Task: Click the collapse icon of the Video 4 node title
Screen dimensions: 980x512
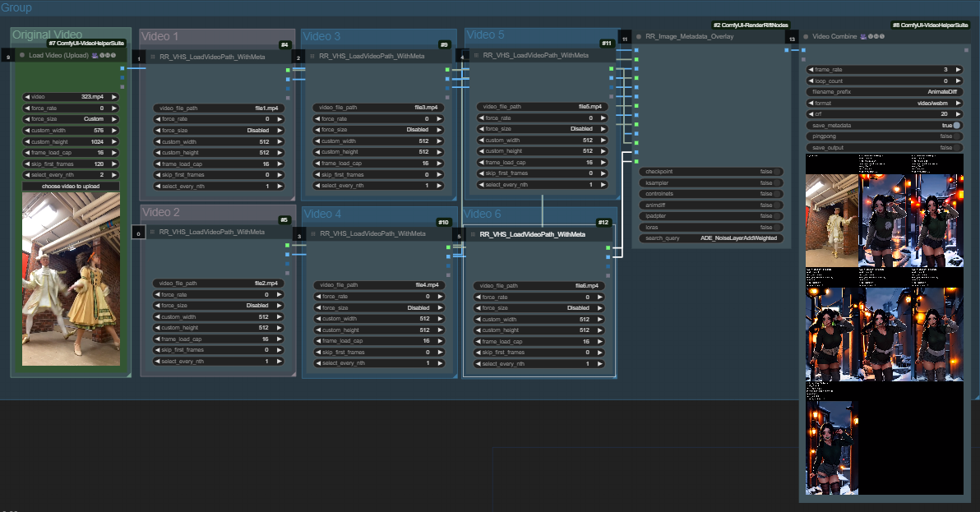Action: tap(313, 233)
